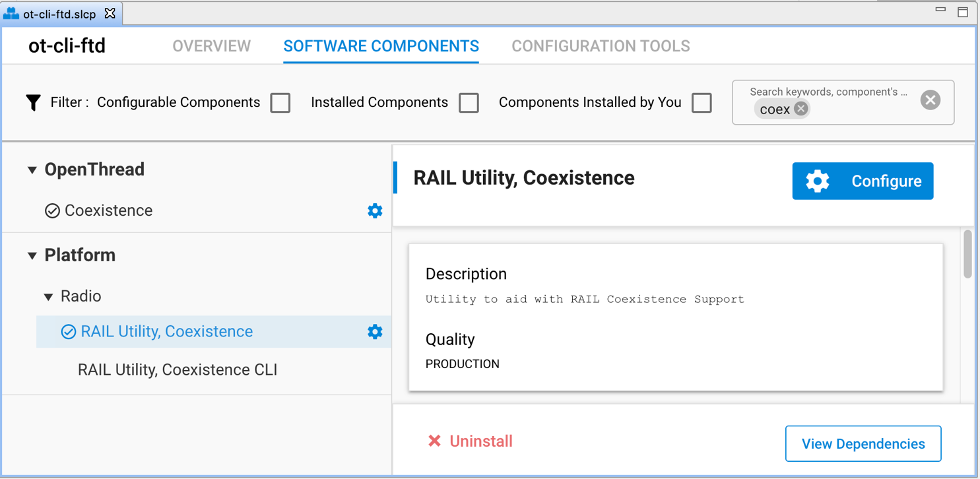Image resolution: width=980 pixels, height=479 pixels.
Task: Click the gear icon beside OpenThread Coexistence
Action: [375, 210]
